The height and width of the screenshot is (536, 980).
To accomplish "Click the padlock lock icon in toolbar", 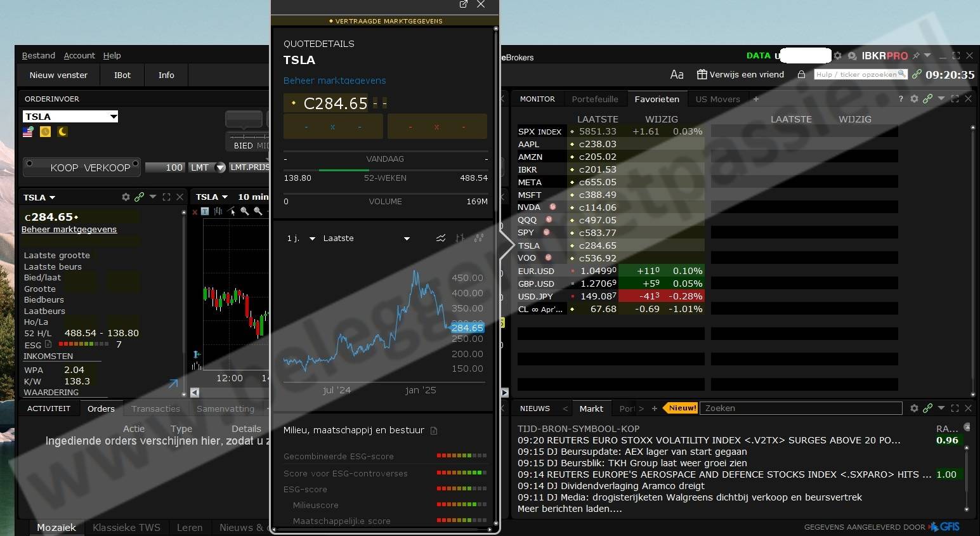I will [x=801, y=75].
